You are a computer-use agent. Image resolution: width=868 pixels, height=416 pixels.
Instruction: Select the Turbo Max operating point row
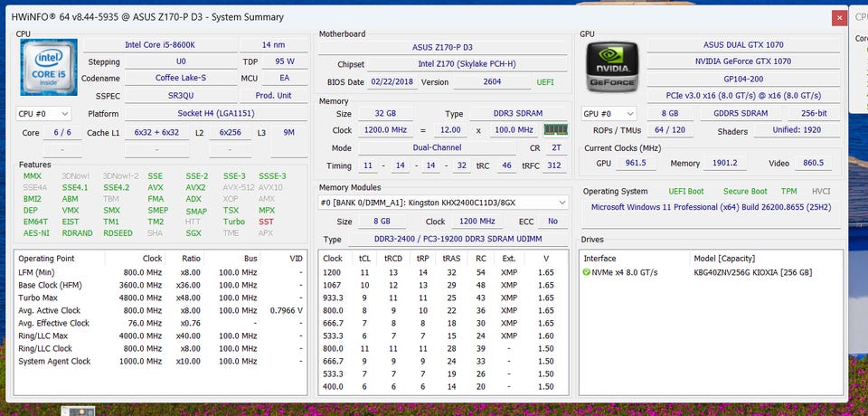click(x=161, y=298)
